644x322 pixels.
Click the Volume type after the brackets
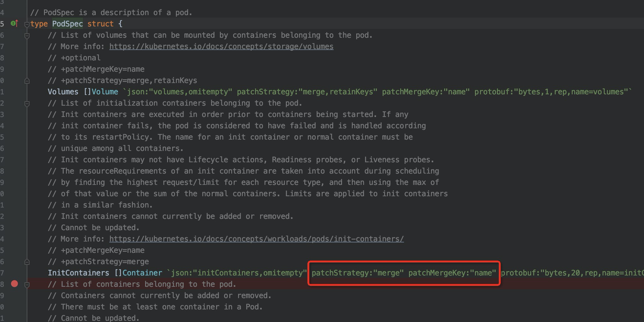(x=105, y=92)
